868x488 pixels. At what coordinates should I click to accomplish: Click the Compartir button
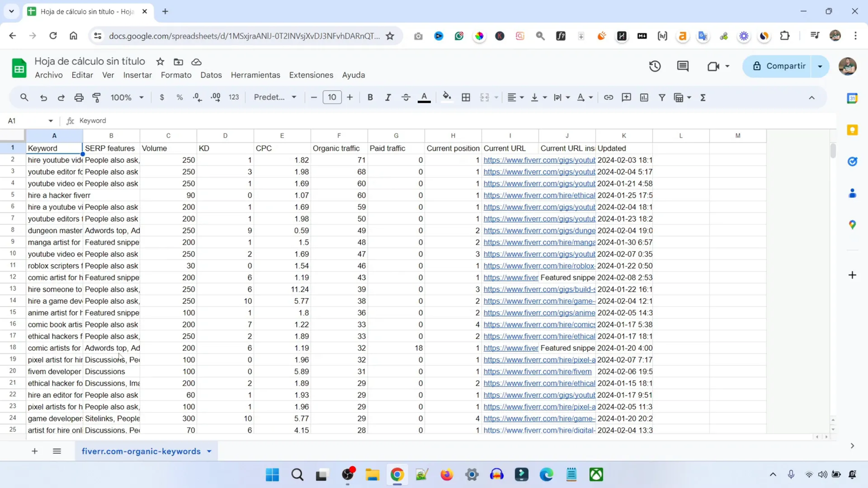tap(778, 66)
